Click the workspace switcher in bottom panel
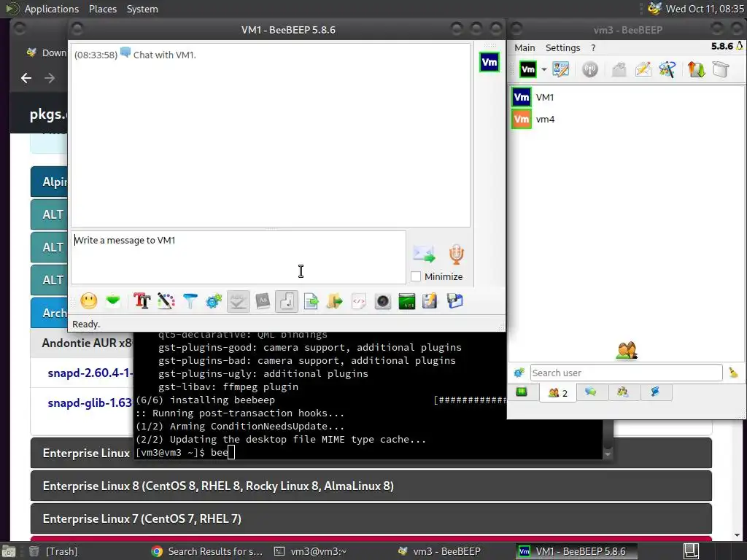The width and height of the screenshot is (747, 560). pos(692,551)
